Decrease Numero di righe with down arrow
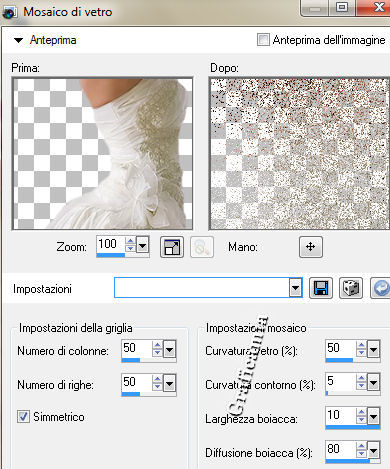 (x=157, y=387)
